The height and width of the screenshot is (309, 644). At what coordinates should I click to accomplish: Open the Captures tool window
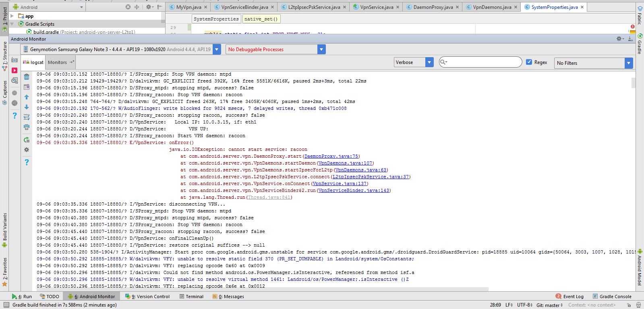click(x=5, y=93)
